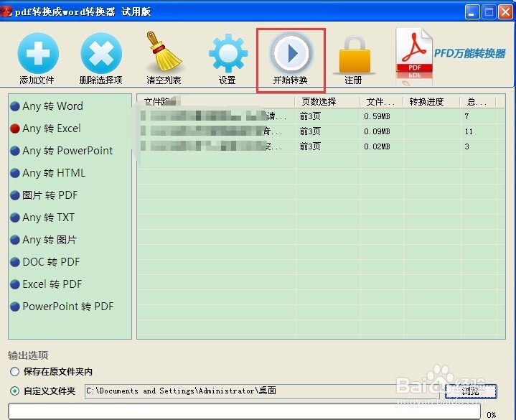Screen dimensions: 516x420
Task: Click the 添加文件 add file icon
Action: pyautogui.click(x=38, y=53)
